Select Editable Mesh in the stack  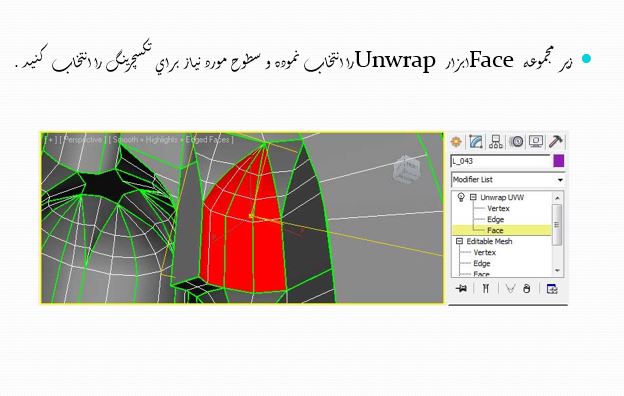click(x=489, y=241)
